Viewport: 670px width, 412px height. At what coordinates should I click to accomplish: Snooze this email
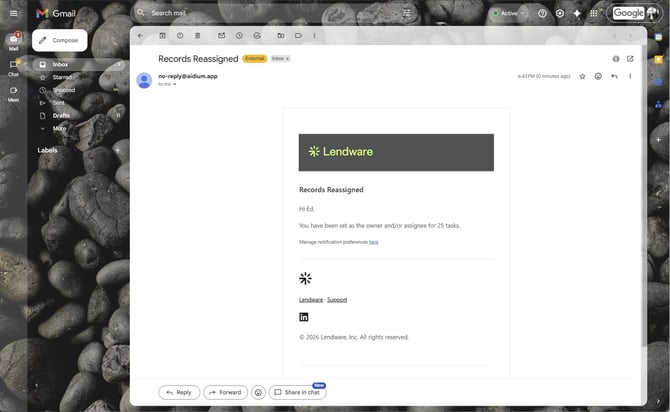(239, 35)
